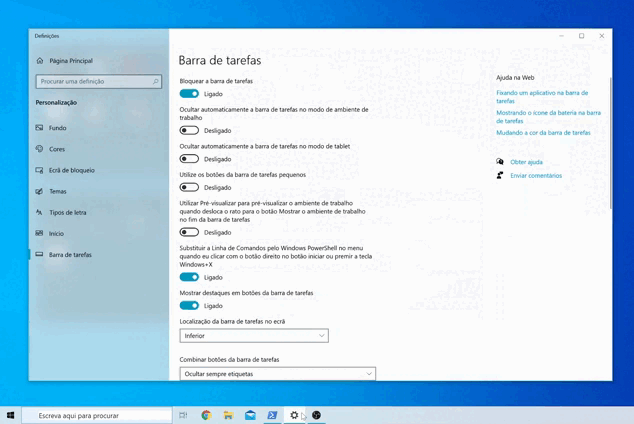This screenshot has width=634, height=424.
Task: Click the Enviar comentários link
Action: pos(536,175)
